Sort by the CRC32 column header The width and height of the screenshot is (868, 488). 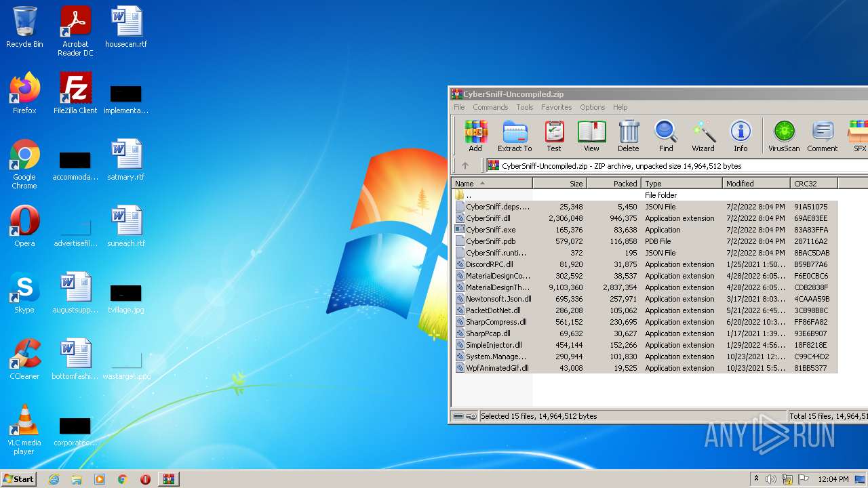814,184
